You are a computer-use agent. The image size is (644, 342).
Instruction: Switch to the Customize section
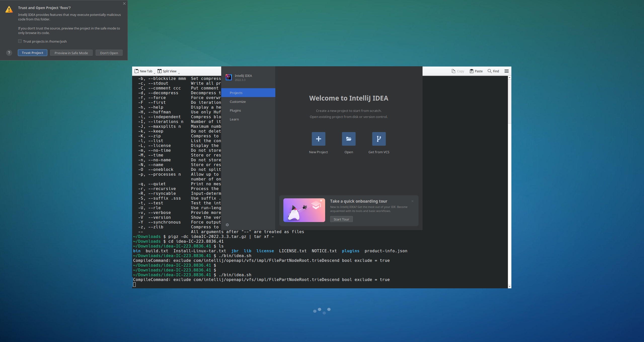point(237,102)
